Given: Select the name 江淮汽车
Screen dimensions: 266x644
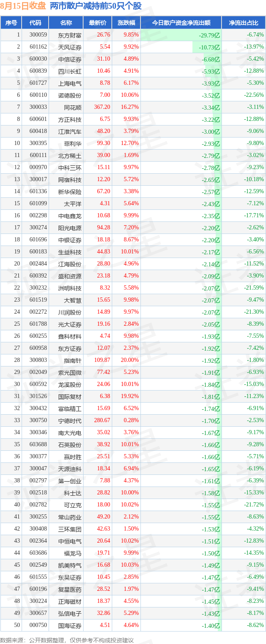Looking at the screenshot, I should (70, 131).
